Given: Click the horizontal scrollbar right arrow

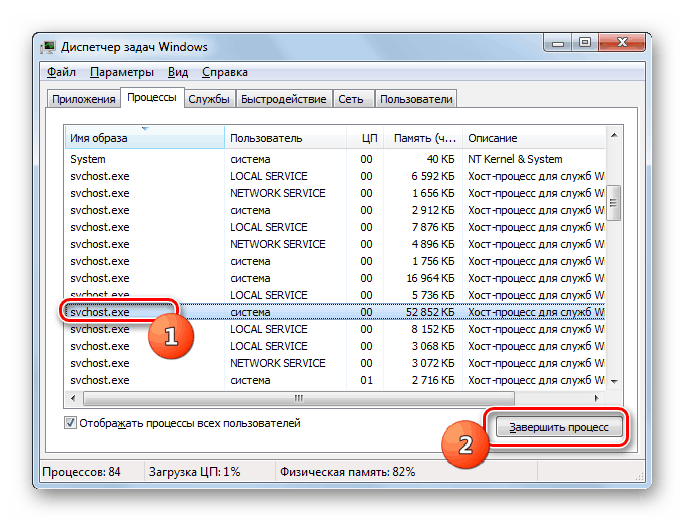Looking at the screenshot, I should pos(596,398).
